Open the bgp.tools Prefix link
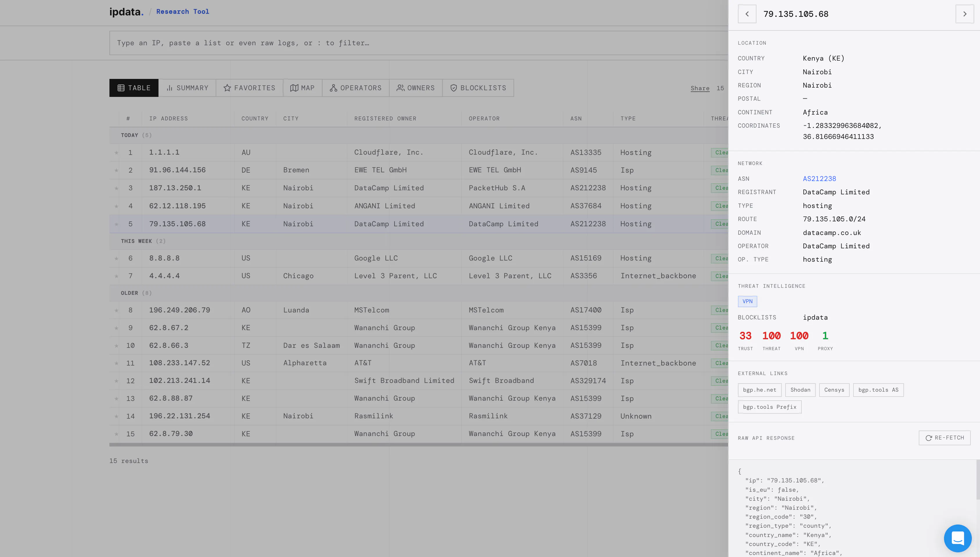 pyautogui.click(x=770, y=407)
